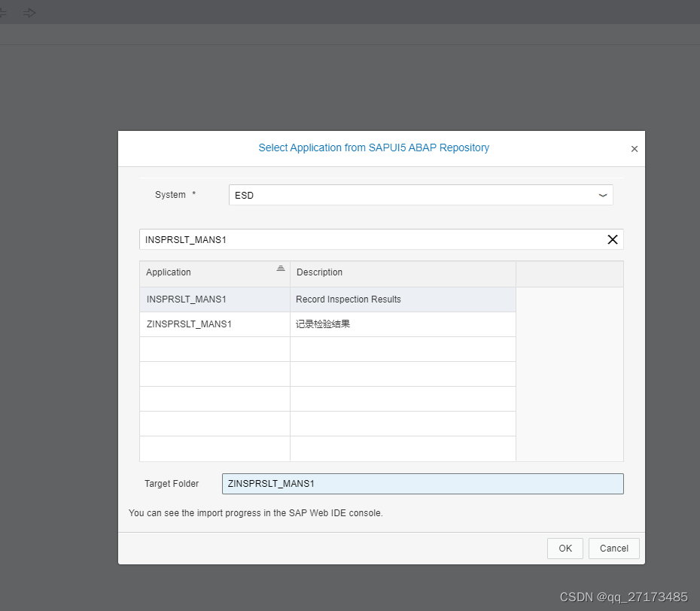The image size is (700, 611).
Task: Click the Application column header
Action: click(168, 272)
